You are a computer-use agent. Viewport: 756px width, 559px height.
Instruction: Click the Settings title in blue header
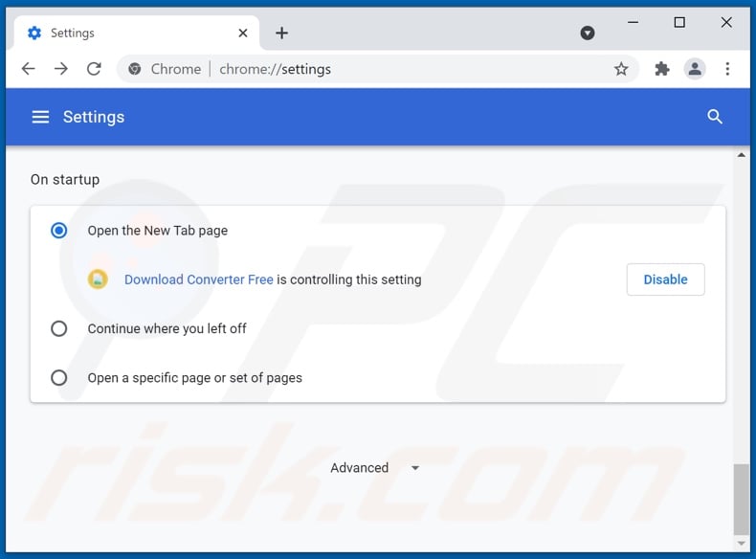94,117
